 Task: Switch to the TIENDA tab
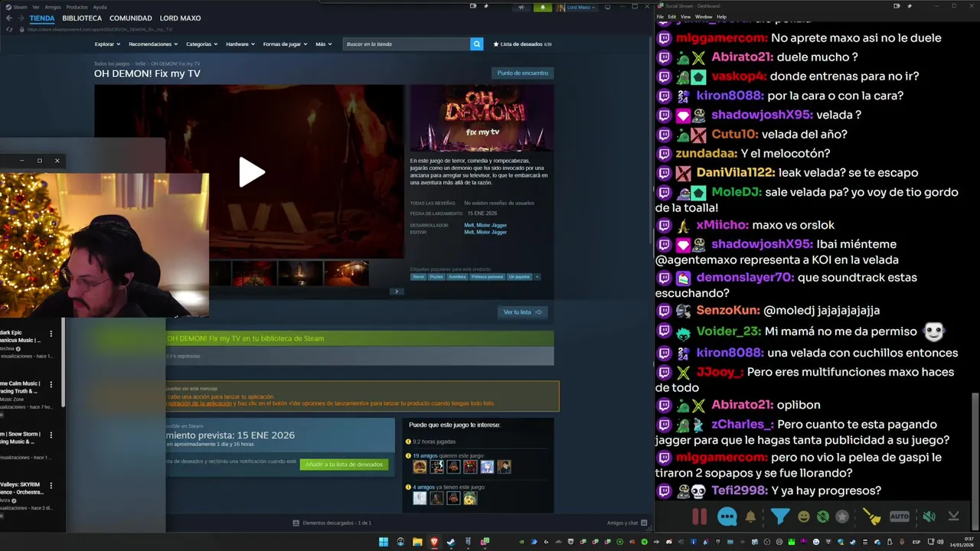[42, 18]
